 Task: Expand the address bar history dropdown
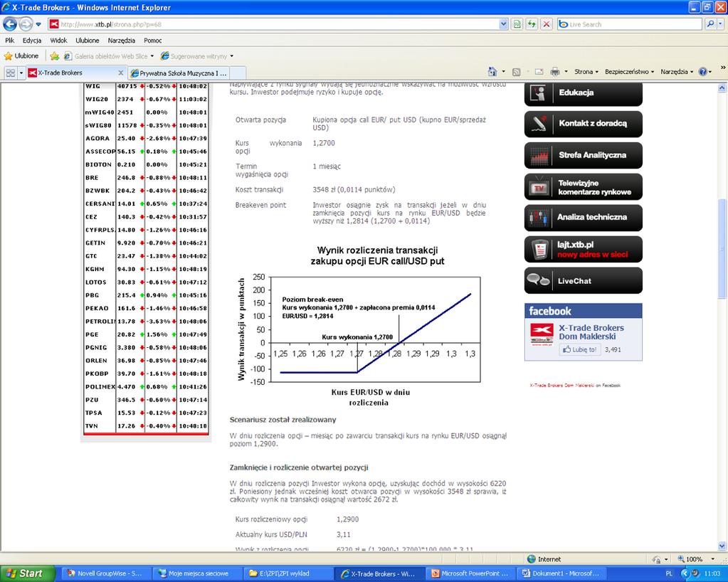pyautogui.click(x=504, y=24)
